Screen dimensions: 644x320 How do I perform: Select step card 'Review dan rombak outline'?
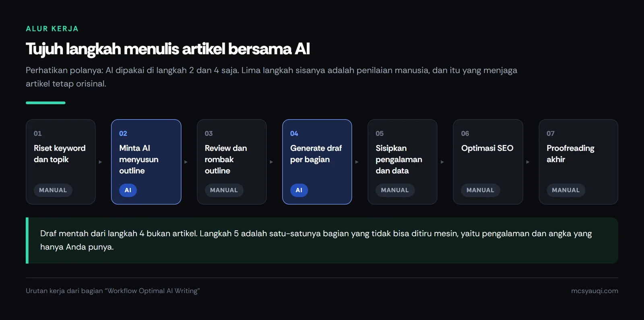[x=232, y=162]
